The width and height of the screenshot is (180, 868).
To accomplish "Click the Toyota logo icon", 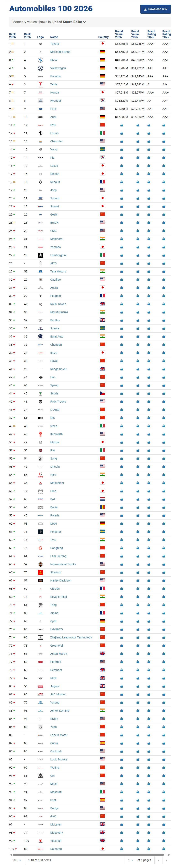I will [x=40, y=44].
